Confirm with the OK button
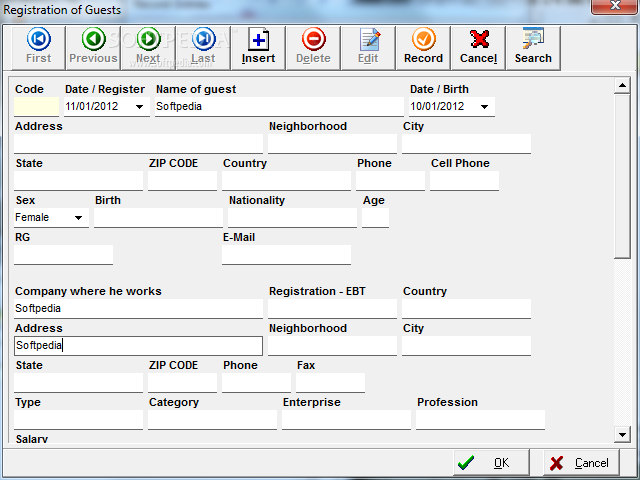This screenshot has width=640, height=480. tap(491, 462)
